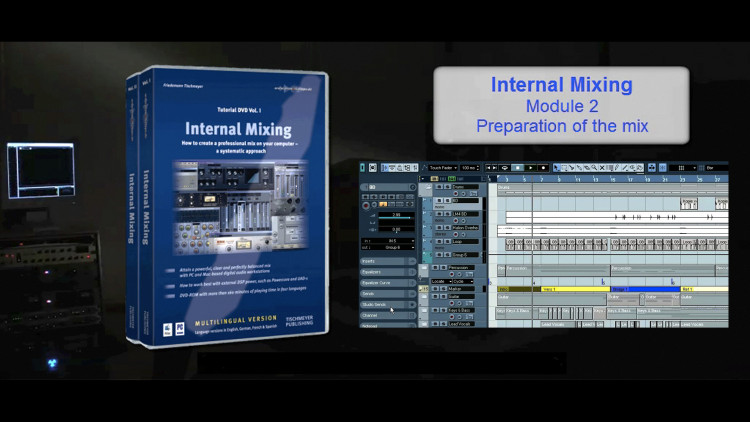Image resolution: width=750 pixels, height=422 pixels.
Task: Click the transport Stop button
Action: pyautogui.click(x=518, y=168)
